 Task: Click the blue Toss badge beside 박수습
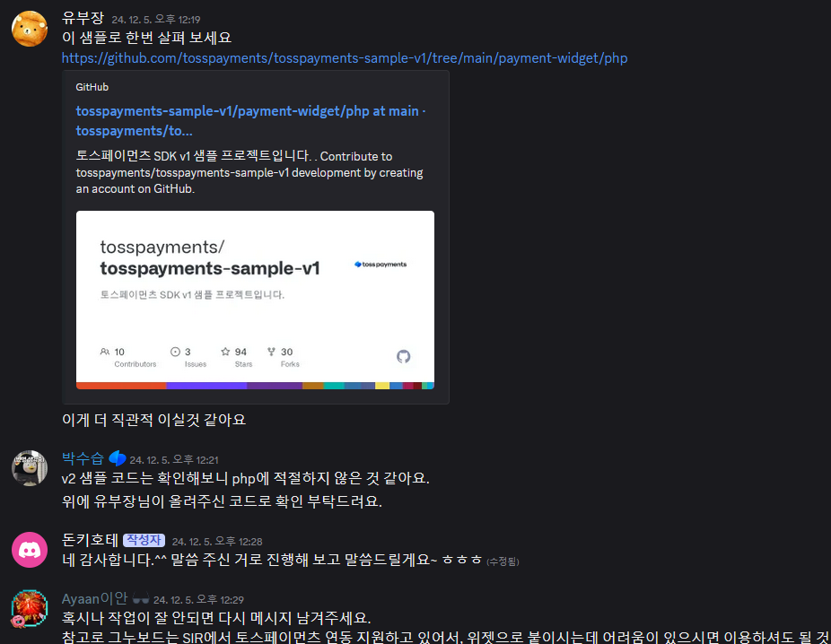point(118,458)
